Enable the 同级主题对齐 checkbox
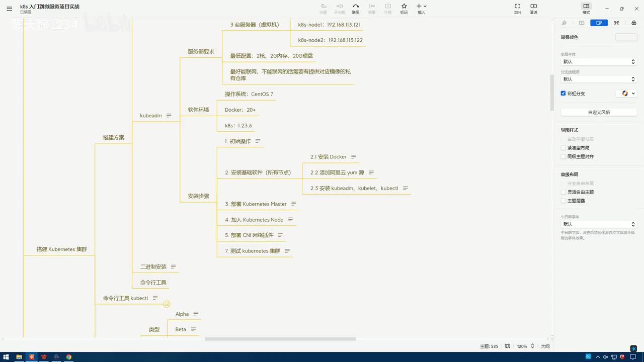The image size is (644, 362). coord(563,156)
